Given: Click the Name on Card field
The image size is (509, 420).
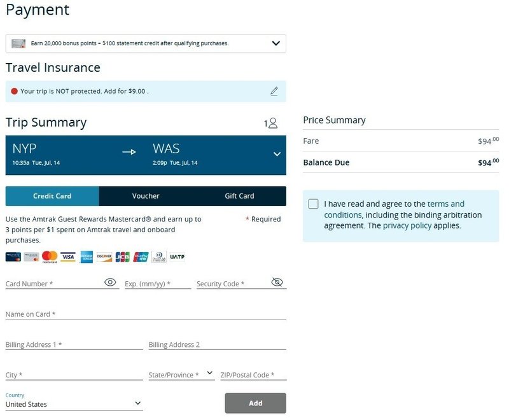Looking at the screenshot, I should pos(146,314).
